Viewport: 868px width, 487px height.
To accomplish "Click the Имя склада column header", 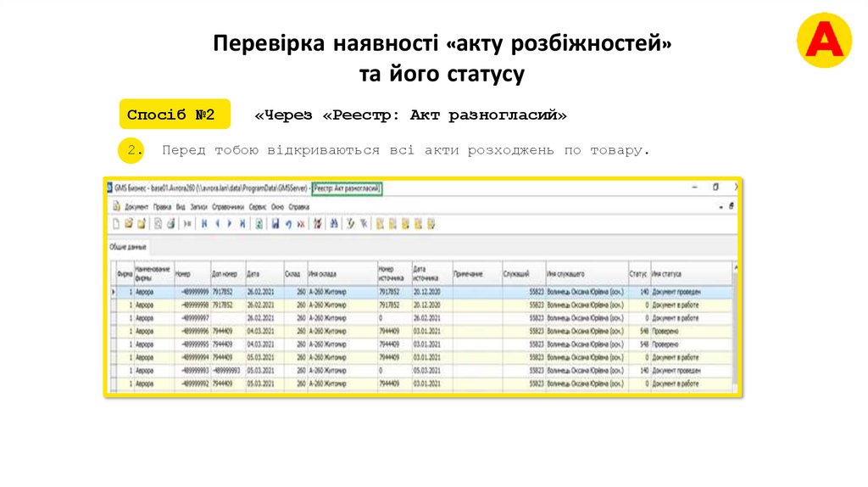I will (x=342, y=274).
